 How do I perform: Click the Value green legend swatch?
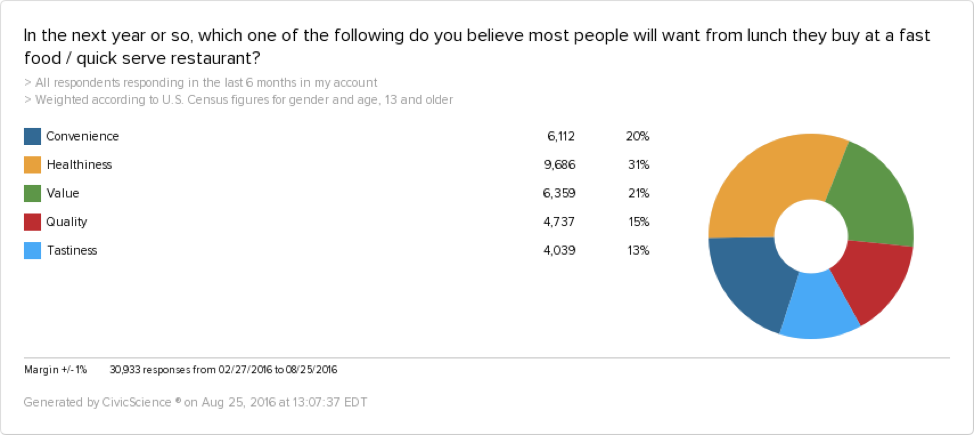(32, 193)
